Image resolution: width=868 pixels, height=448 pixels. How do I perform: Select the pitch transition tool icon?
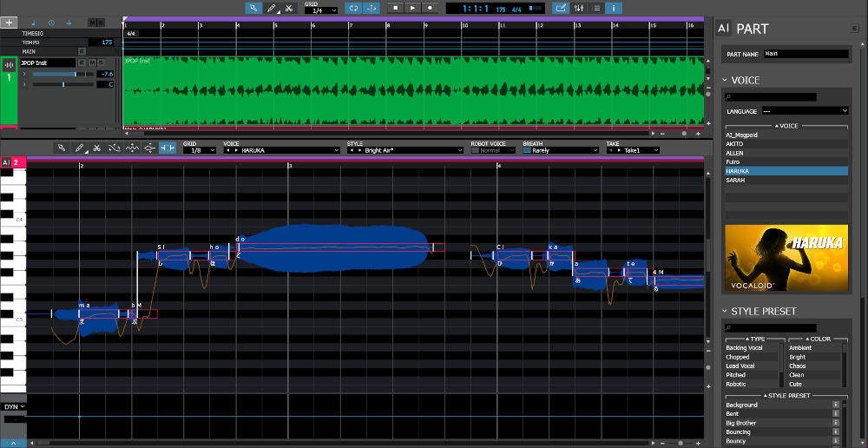coord(149,148)
